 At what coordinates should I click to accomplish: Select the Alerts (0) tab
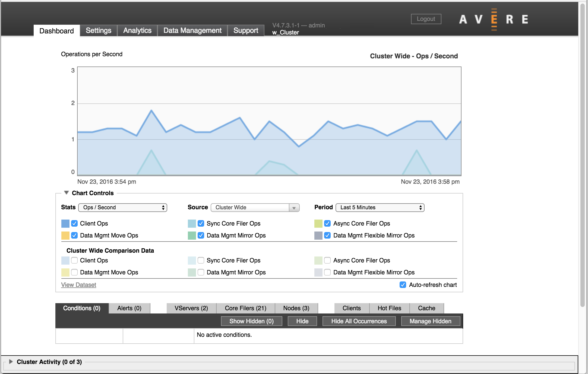click(x=129, y=308)
